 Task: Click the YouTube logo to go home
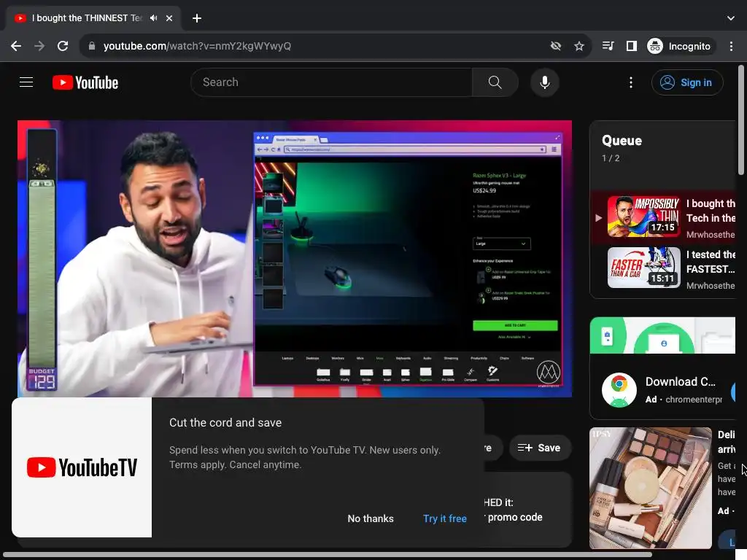(85, 82)
